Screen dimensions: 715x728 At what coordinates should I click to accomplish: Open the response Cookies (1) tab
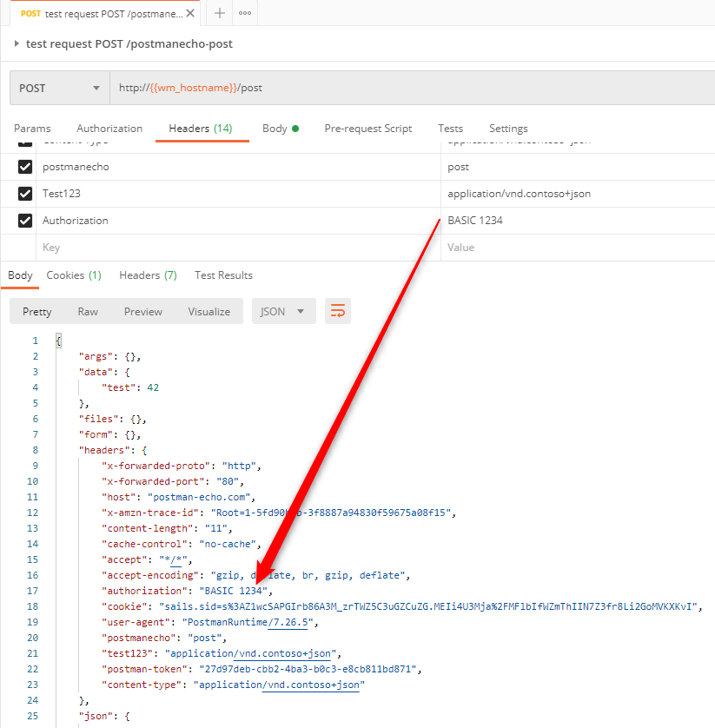(x=74, y=275)
